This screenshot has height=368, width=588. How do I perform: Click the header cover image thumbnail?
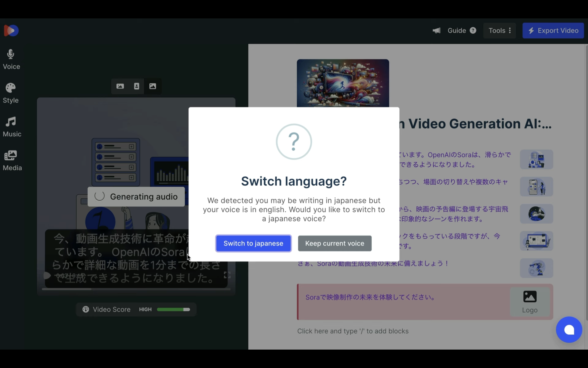[343, 83]
